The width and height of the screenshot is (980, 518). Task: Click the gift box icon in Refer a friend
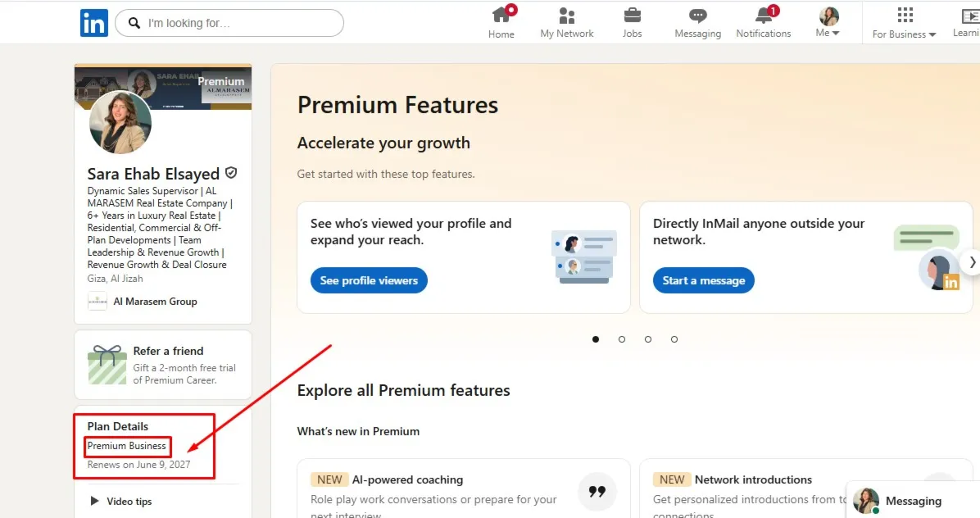tap(107, 365)
